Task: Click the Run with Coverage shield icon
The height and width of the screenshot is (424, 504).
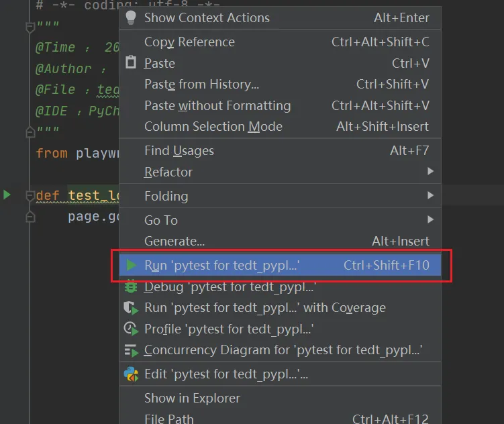Action: tap(131, 308)
